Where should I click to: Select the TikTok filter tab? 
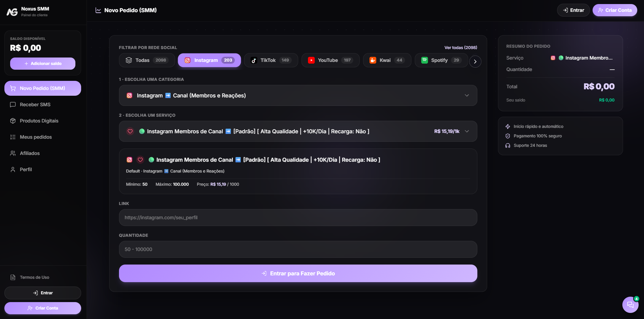tap(271, 60)
